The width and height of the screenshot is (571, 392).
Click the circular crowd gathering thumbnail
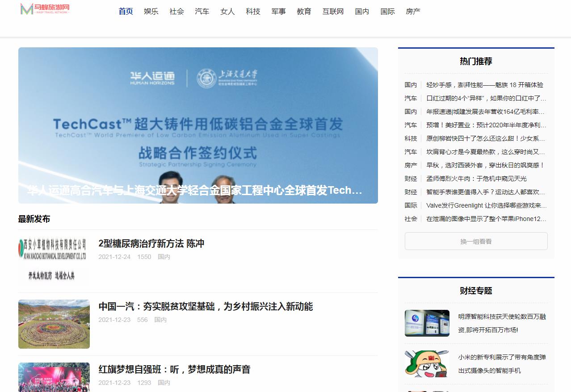[x=54, y=324]
